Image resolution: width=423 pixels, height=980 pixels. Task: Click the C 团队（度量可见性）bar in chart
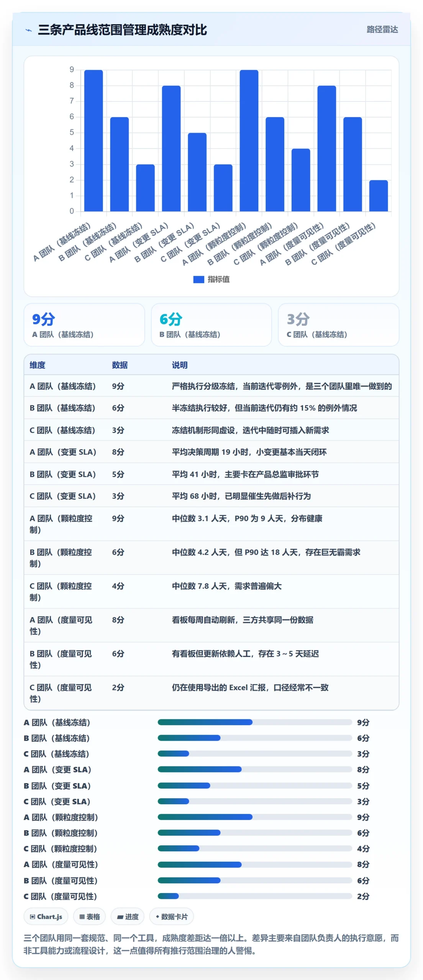point(379,196)
